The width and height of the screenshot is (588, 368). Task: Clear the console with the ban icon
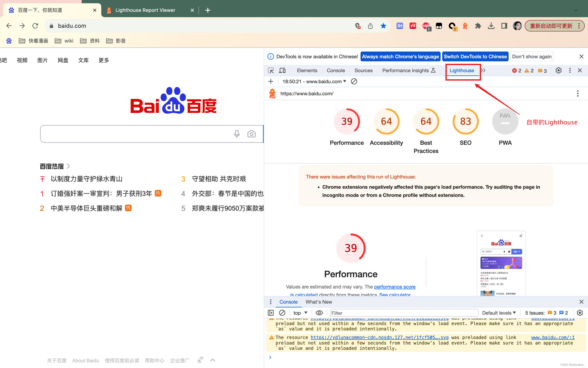click(x=282, y=313)
